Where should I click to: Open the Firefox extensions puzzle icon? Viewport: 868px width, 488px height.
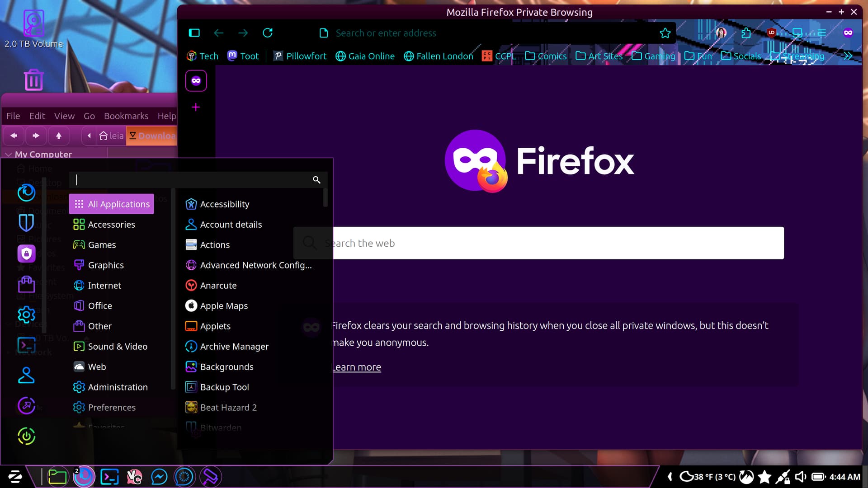(x=746, y=33)
